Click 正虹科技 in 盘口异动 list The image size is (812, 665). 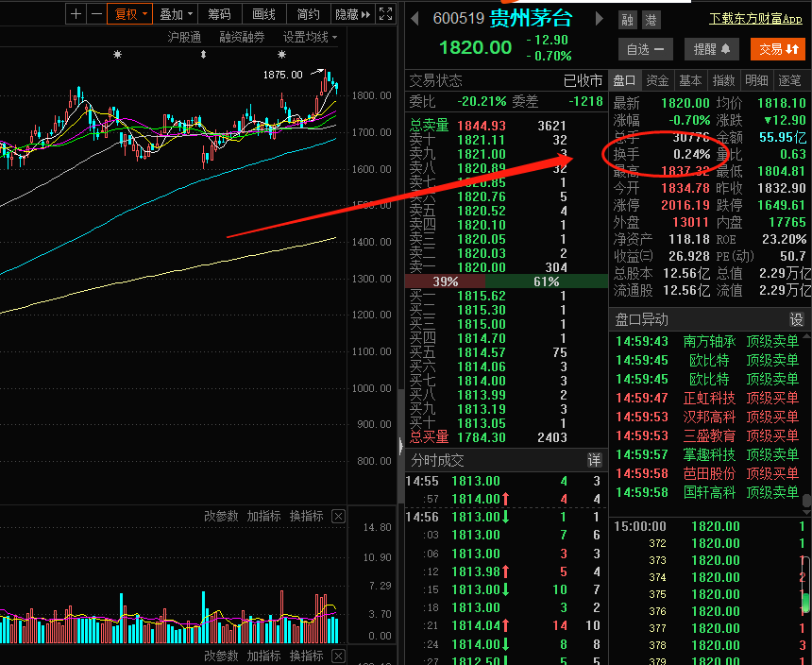pos(709,398)
